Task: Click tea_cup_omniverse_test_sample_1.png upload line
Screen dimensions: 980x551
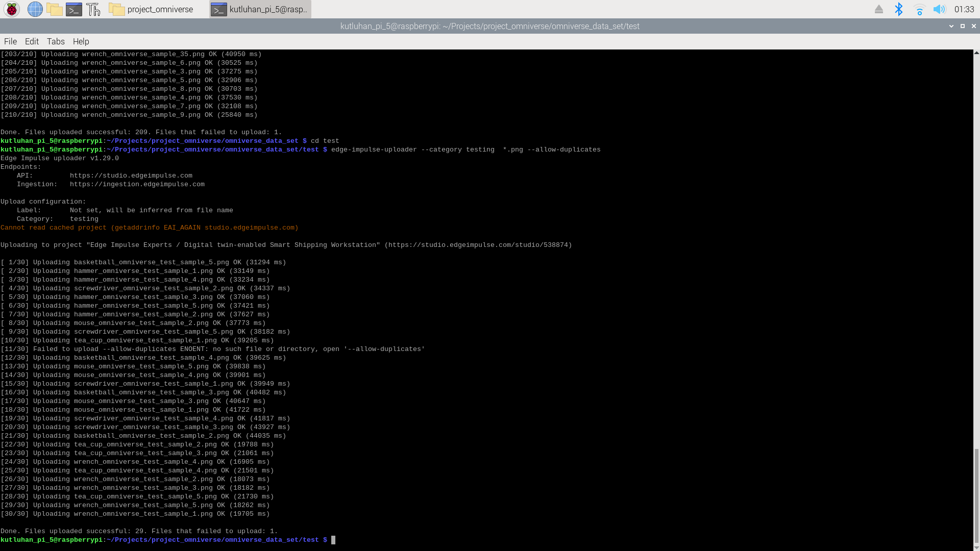Action: click(x=137, y=340)
